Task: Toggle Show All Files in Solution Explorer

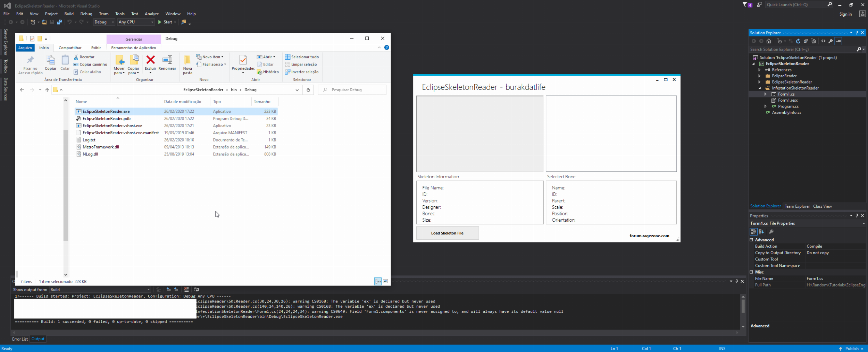Action: click(813, 41)
